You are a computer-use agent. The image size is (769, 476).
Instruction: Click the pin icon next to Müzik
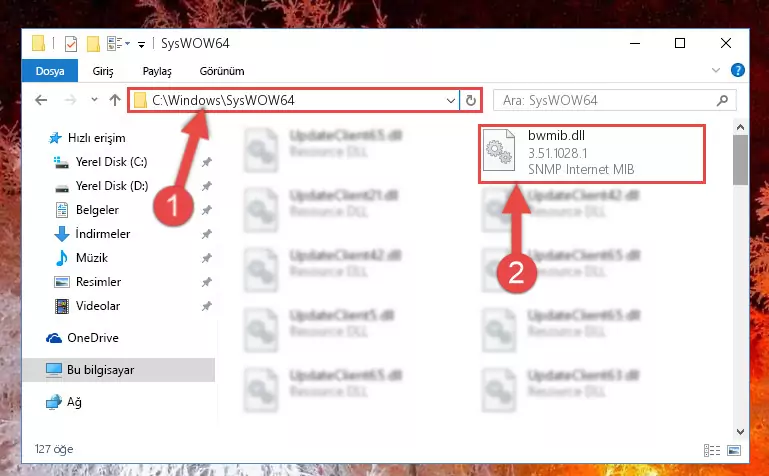coord(206,258)
